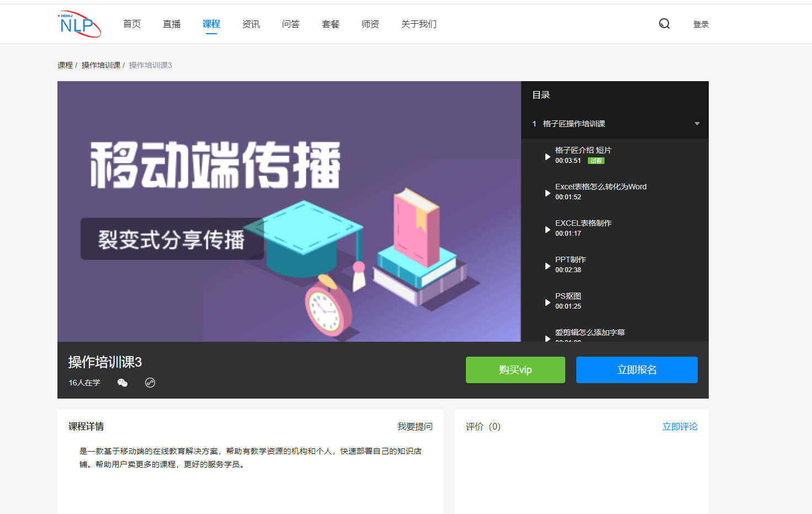Open the 直播 navigation item
The image size is (812, 514).
click(x=172, y=24)
